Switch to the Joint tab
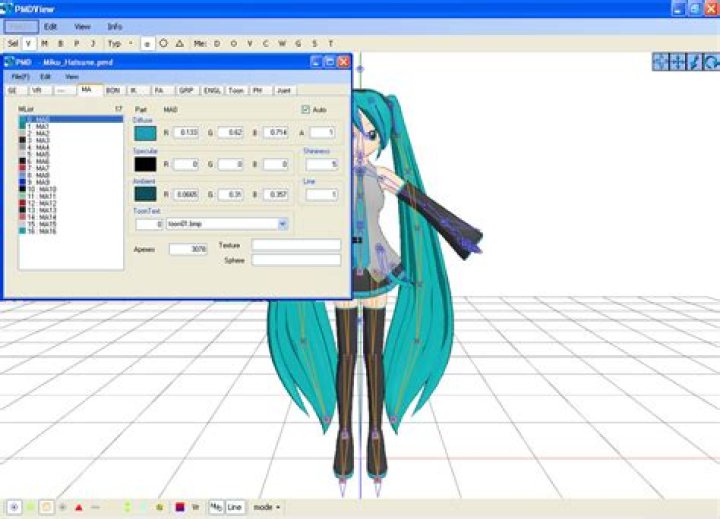Screen dimensions: 720x519 (285, 90)
